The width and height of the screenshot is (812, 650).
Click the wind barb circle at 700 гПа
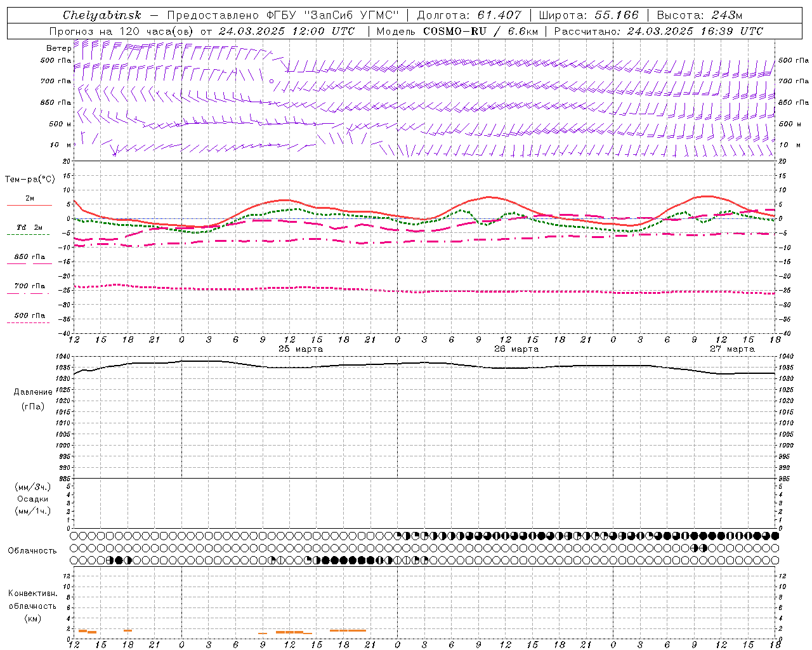click(272, 81)
